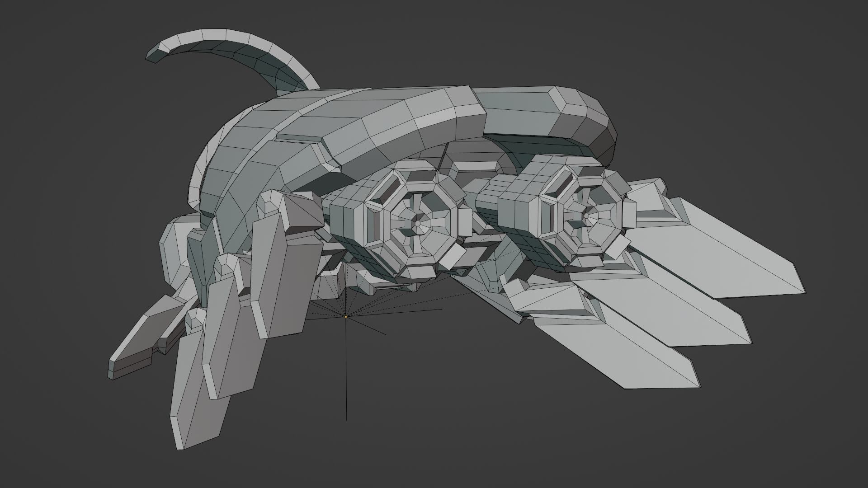Click the orange origin point below model
Screen dimensions: 868x488
[x=346, y=316]
